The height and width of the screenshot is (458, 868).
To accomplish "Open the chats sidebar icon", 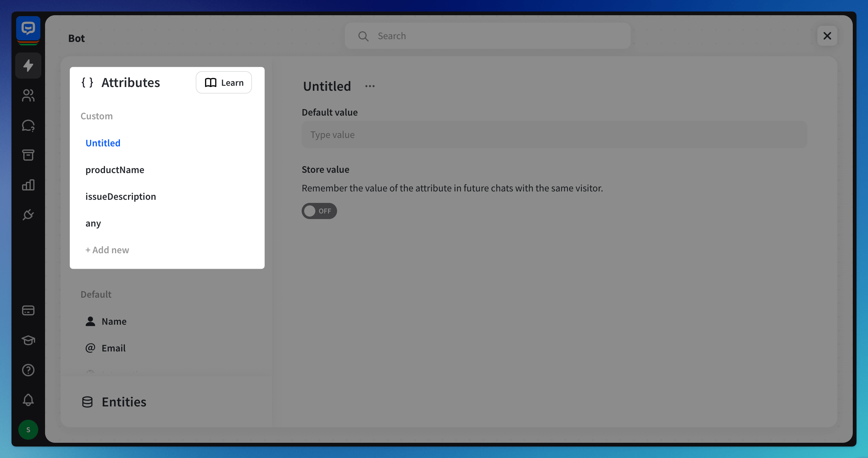I will click(x=28, y=125).
